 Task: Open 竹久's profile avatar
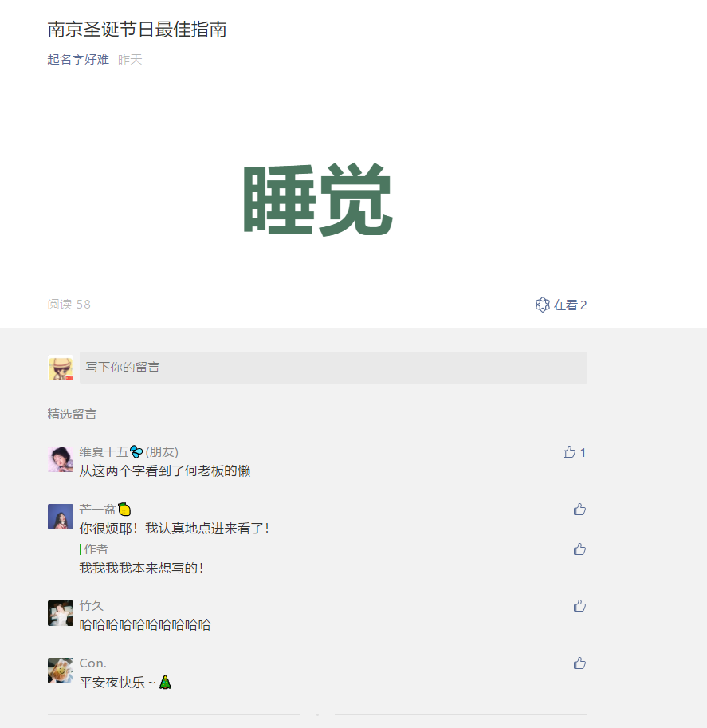(61, 613)
